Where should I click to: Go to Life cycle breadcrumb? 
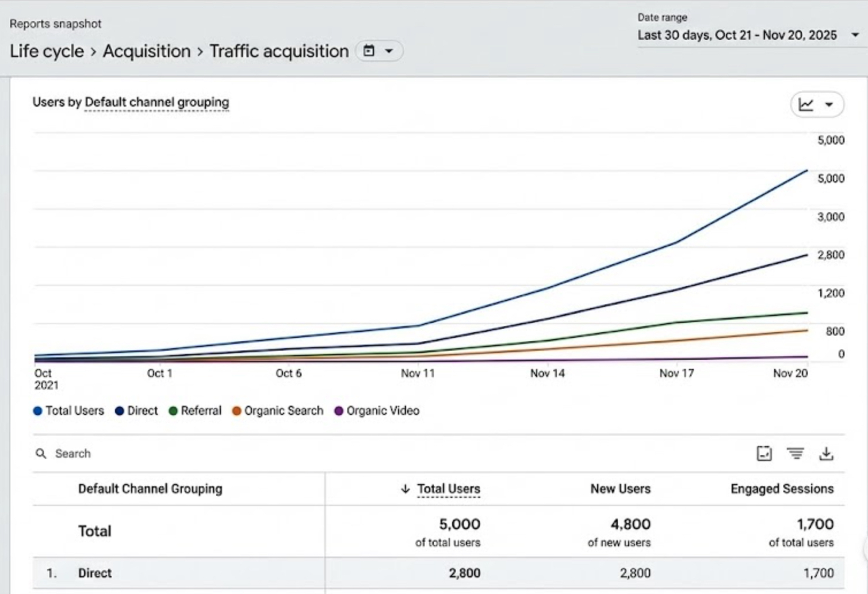click(x=47, y=51)
